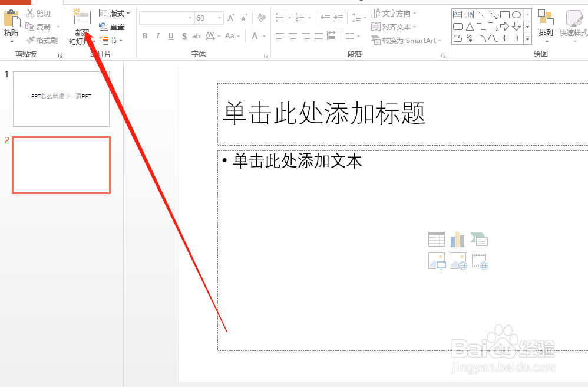Enable underline formatting

pyautogui.click(x=170, y=36)
